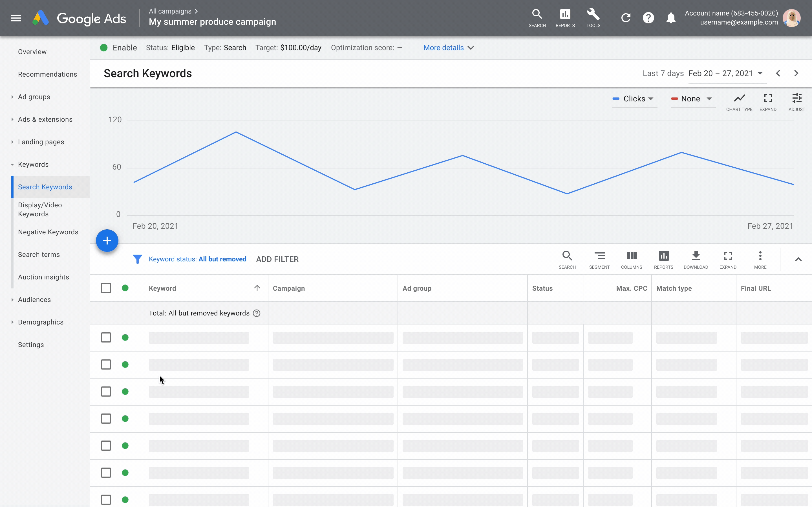Check the select-all keywords checkbox
This screenshot has width=812, height=507.
pyautogui.click(x=106, y=287)
